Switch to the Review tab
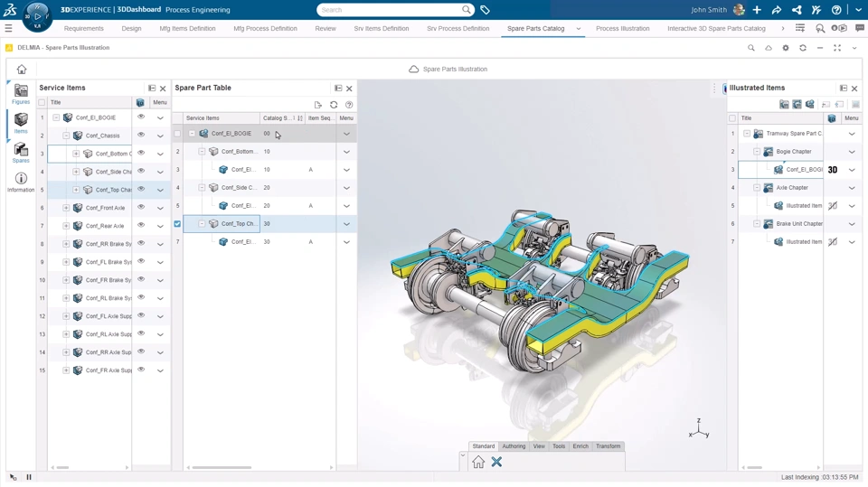This screenshot has width=868, height=487. click(325, 28)
